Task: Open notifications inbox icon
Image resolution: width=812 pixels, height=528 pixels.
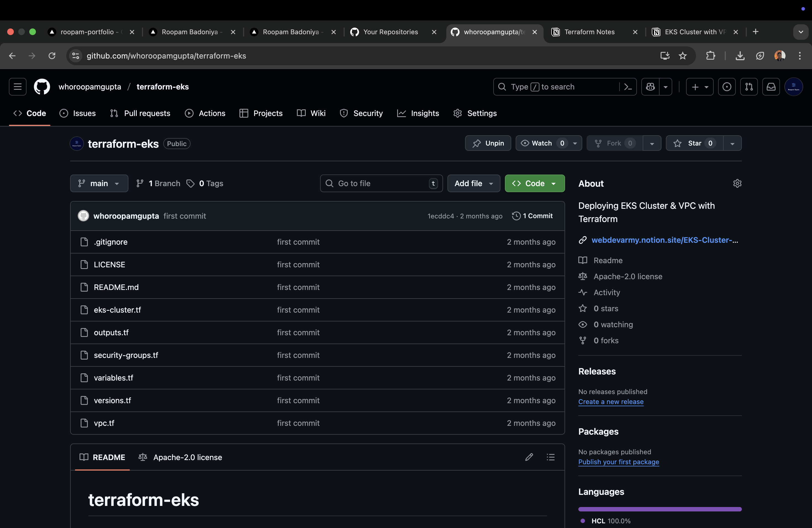Action: 771,87
